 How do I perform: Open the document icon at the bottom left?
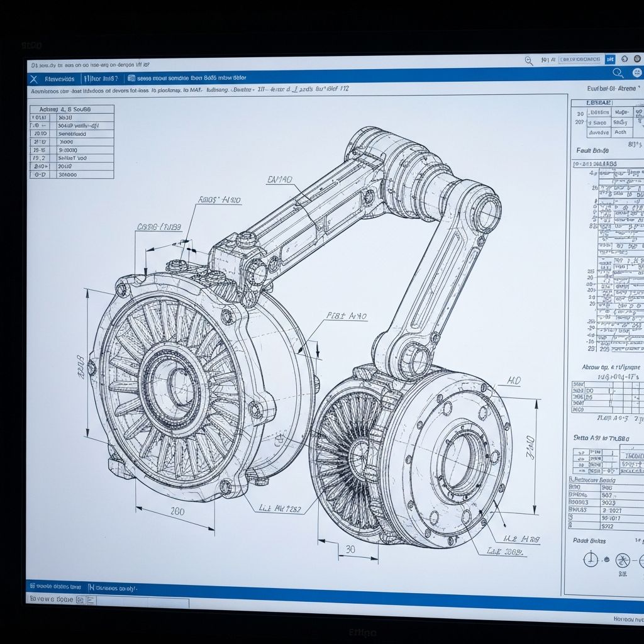(x=32, y=586)
